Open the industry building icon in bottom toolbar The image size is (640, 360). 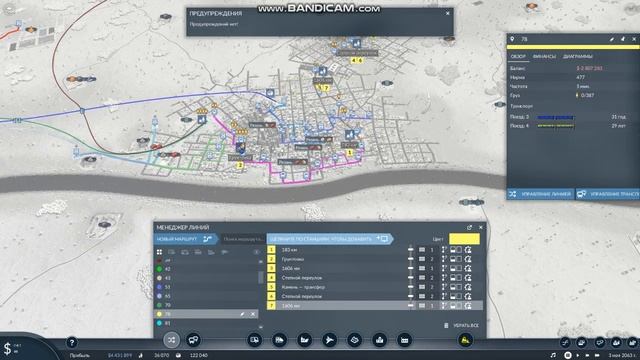404,340
